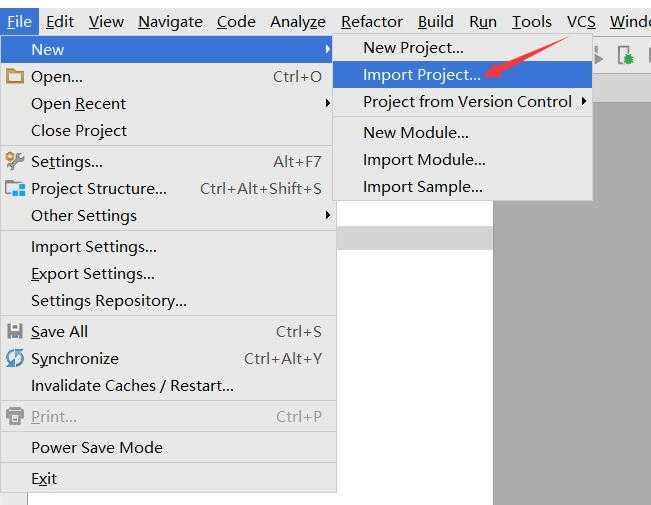Click the Save All floppy disk icon
Image resolution: width=651 pixels, height=505 pixels.
point(15,331)
